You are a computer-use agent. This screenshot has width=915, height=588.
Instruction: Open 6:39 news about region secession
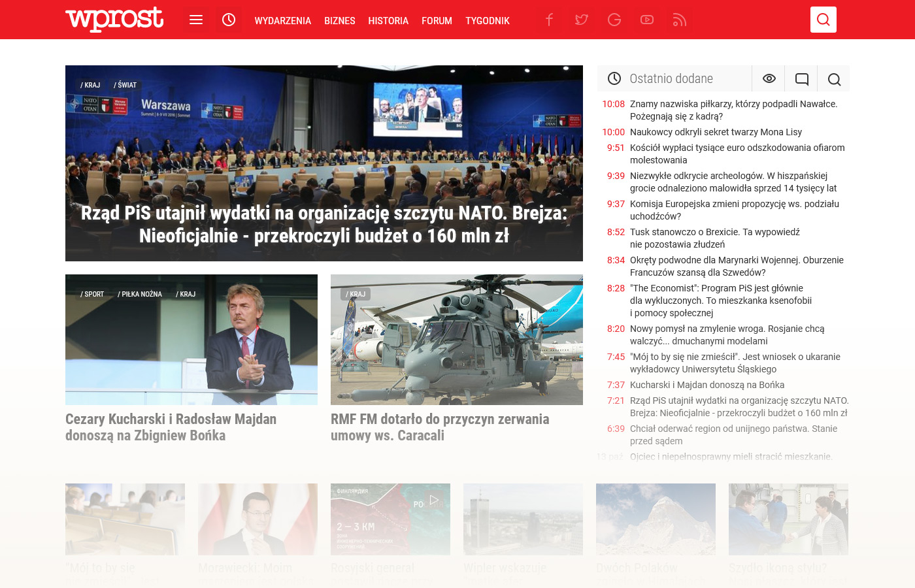tap(733, 434)
